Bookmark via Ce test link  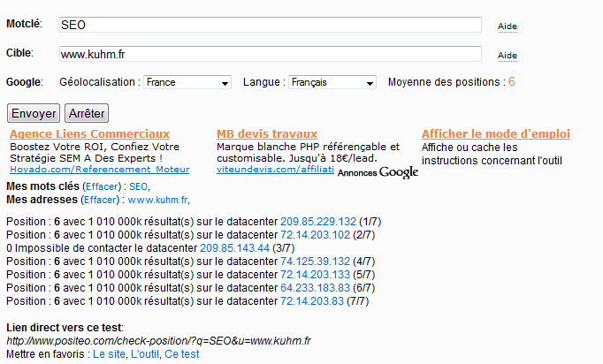(182, 354)
